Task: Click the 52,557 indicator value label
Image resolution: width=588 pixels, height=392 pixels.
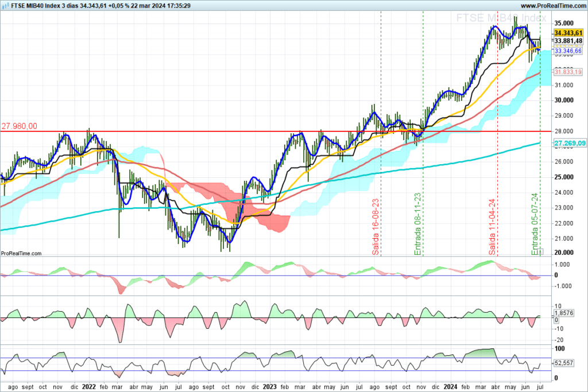Action: tap(564, 363)
